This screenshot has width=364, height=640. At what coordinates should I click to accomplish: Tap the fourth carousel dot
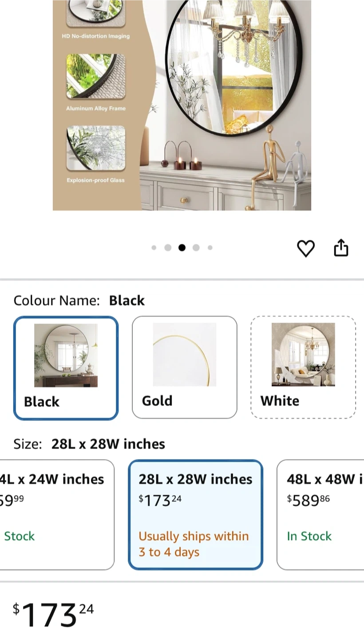(196, 248)
